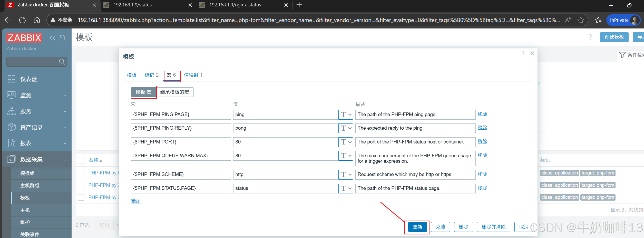Open the value type dropdown for {$PHP_FPM.PORT}
The image size is (644, 238).
346,142
